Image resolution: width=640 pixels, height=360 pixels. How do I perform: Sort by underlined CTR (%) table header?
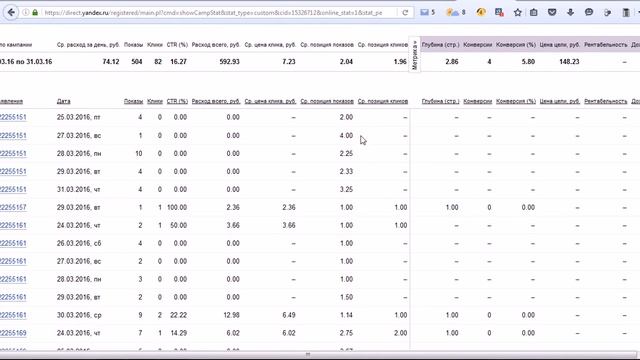pos(177,101)
